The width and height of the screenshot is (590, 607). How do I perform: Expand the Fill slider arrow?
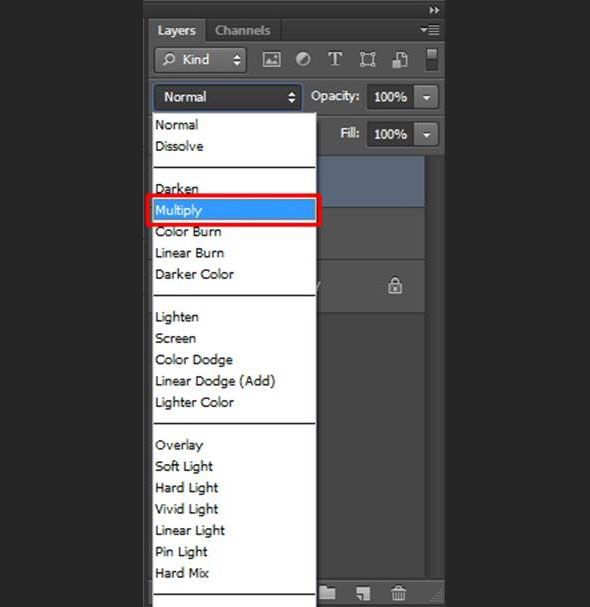click(426, 134)
